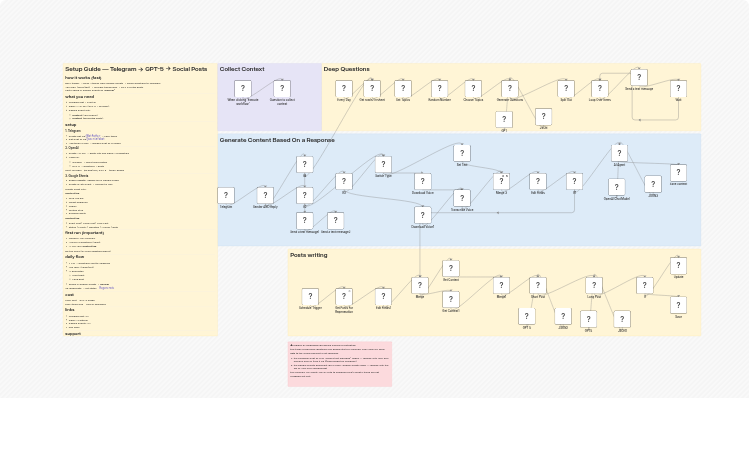This screenshot has width=749, height=450.
Task: Click the Set Topics node
Action: point(403,89)
